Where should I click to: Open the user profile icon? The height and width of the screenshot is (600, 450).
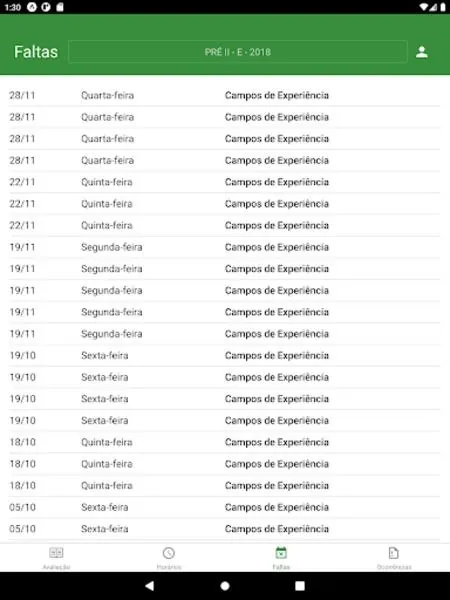point(422,52)
